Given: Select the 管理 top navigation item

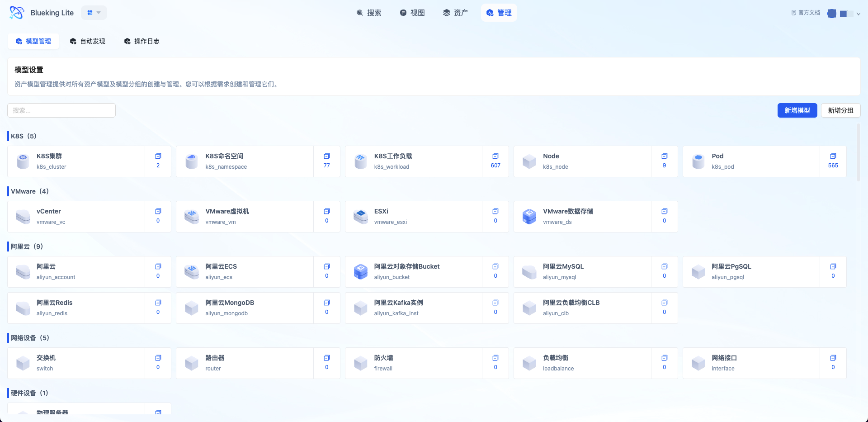Looking at the screenshot, I should [x=499, y=13].
